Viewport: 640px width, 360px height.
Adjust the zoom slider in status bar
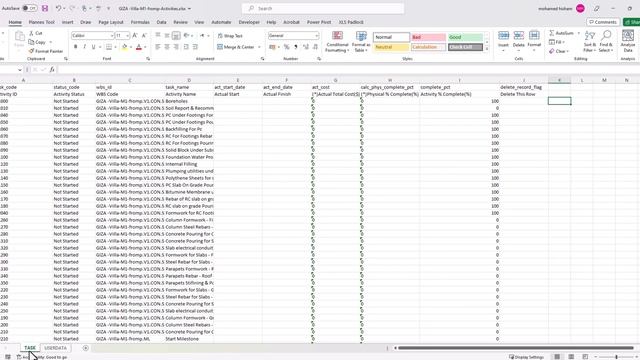(x=616, y=357)
